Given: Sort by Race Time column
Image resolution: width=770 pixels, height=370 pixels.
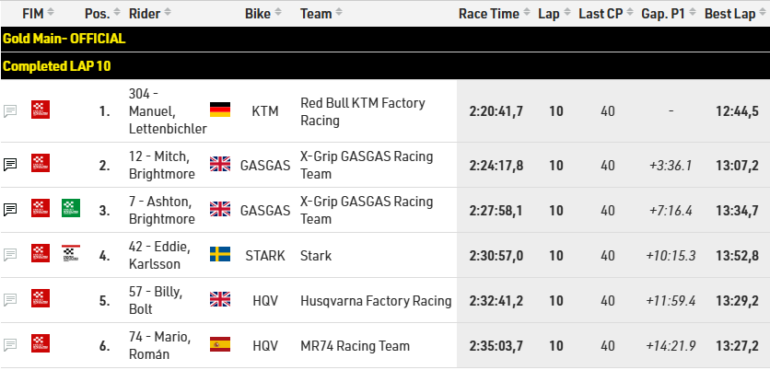Looking at the screenshot, I should click(x=495, y=13).
